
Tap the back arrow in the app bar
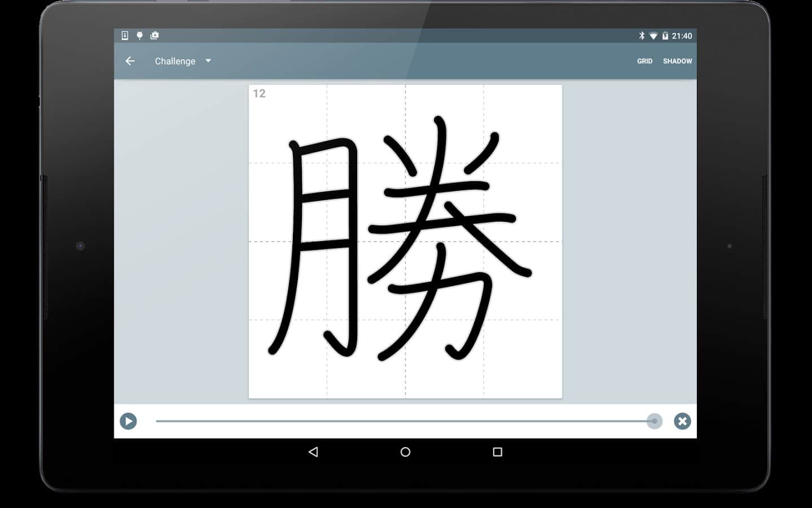point(130,61)
